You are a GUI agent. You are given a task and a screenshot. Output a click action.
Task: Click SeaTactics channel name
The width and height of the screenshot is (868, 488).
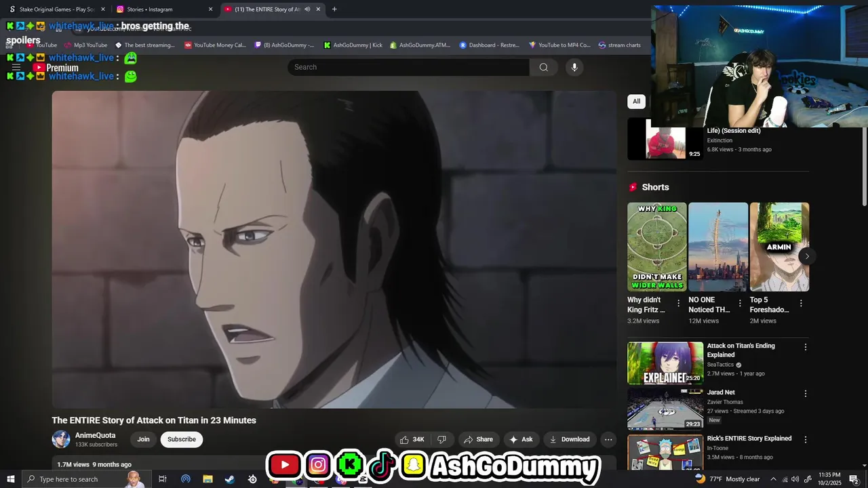(x=720, y=365)
